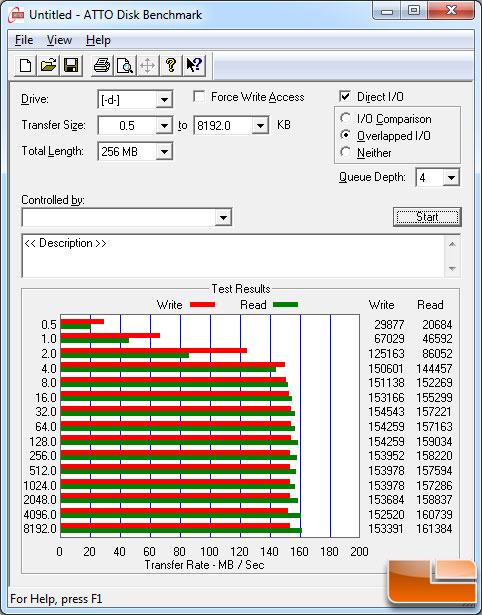This screenshot has width=482, height=615.
Task: Print results using the printer icon
Action: click(102, 65)
